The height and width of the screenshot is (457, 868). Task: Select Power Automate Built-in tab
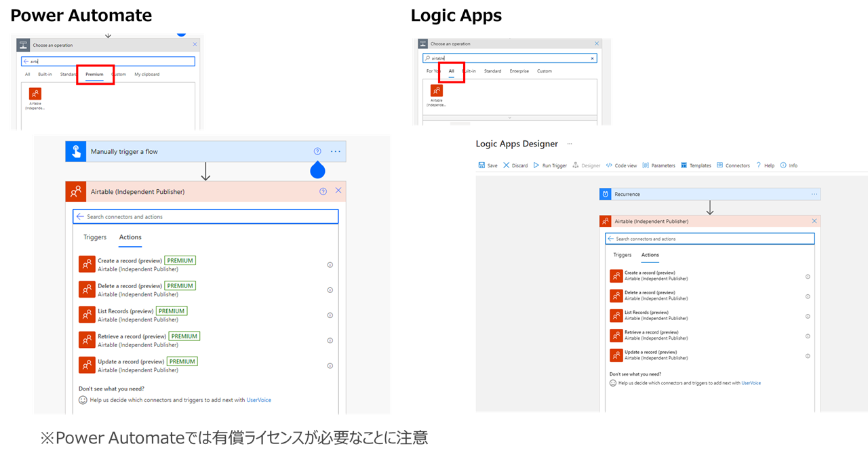[x=45, y=74]
